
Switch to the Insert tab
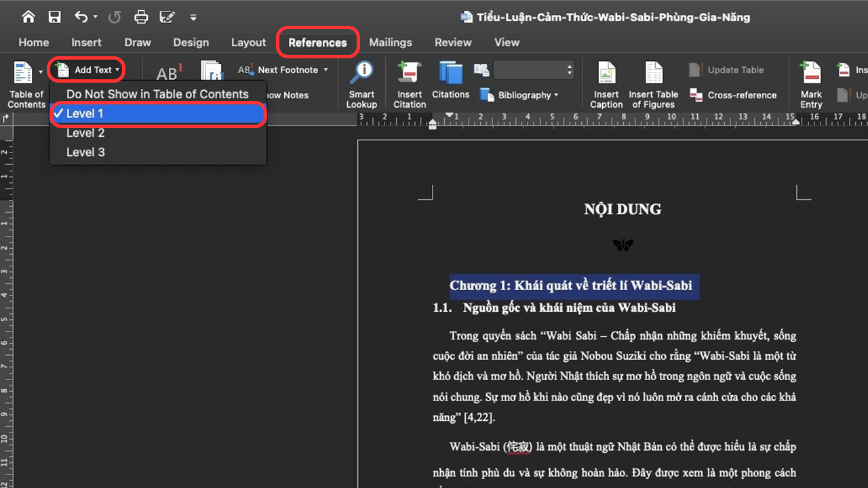click(x=87, y=42)
